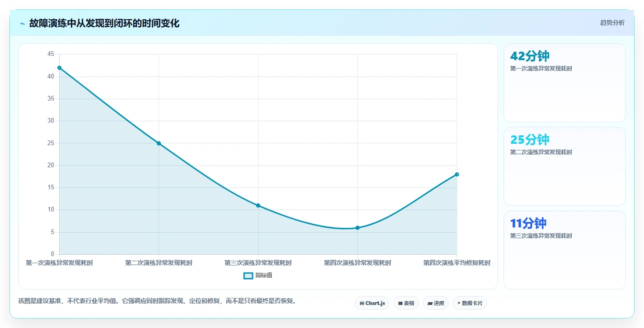
Task: Click the 表格 tag pill
Action: coord(406,303)
